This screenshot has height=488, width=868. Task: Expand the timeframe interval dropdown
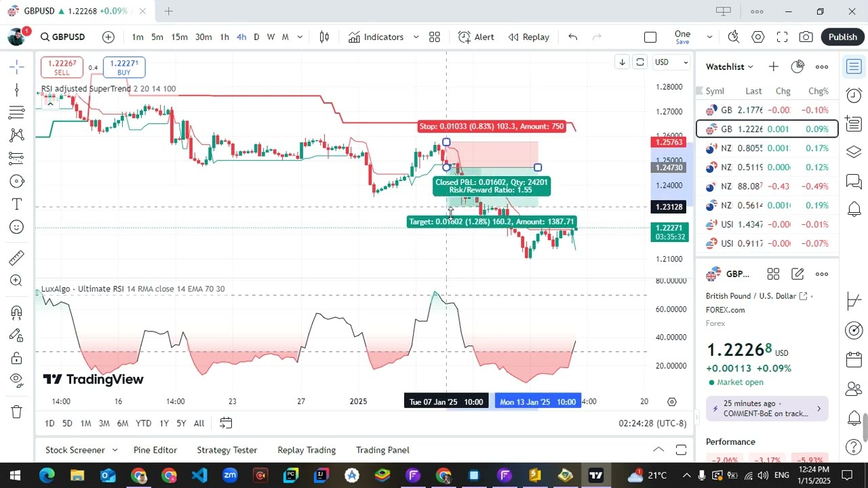pos(300,37)
